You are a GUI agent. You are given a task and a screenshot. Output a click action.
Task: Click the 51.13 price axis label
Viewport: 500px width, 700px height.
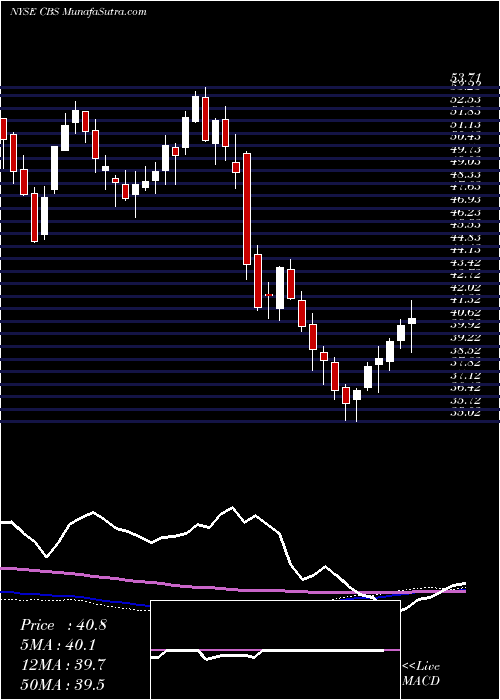(x=466, y=125)
